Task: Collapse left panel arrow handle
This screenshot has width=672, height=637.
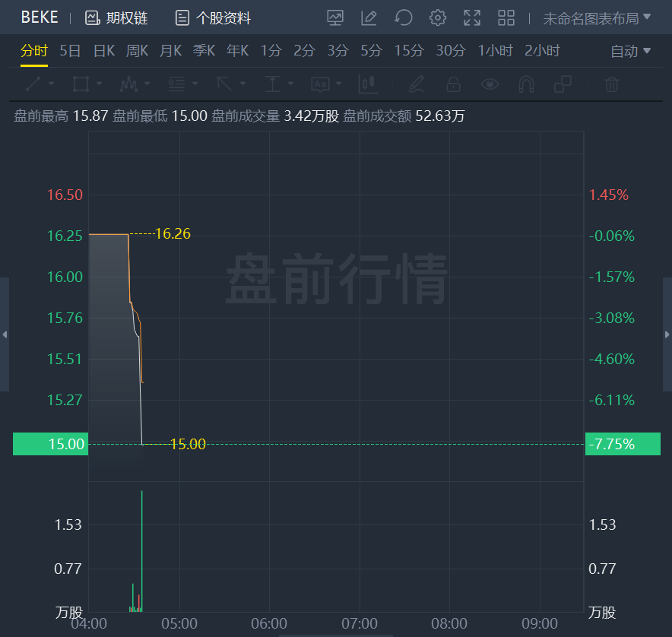Action: [5, 334]
